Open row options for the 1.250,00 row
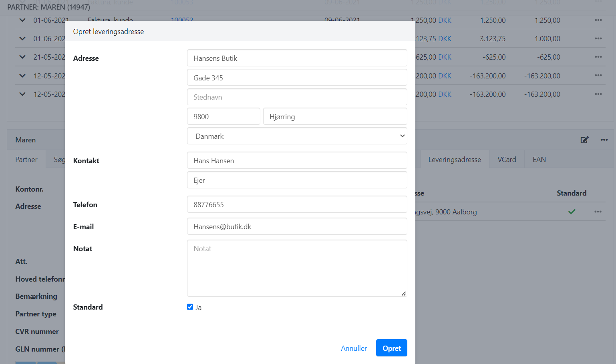 coord(598,20)
